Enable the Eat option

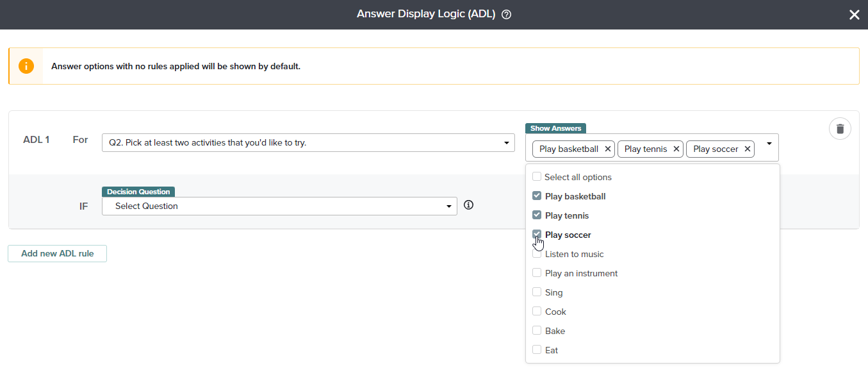tap(536, 349)
